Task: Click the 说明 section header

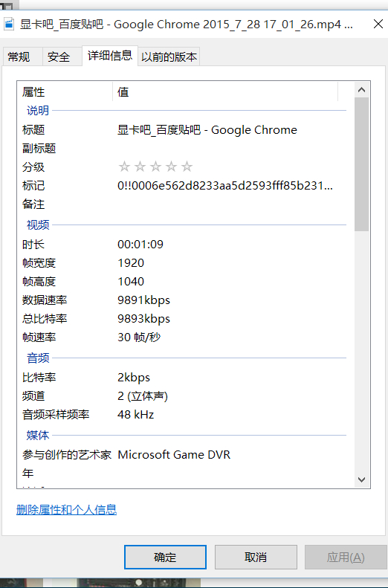Action: 37,111
